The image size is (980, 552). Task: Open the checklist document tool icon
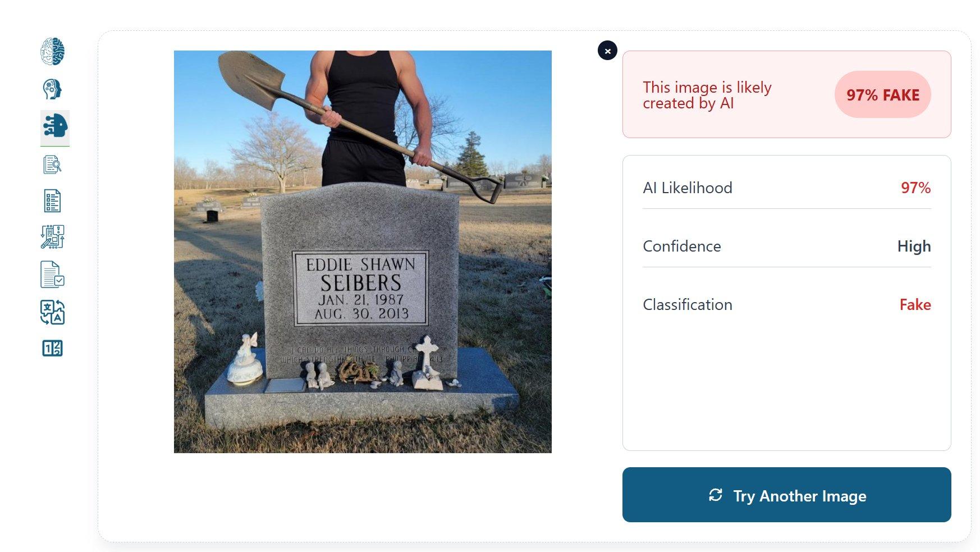pyautogui.click(x=53, y=200)
